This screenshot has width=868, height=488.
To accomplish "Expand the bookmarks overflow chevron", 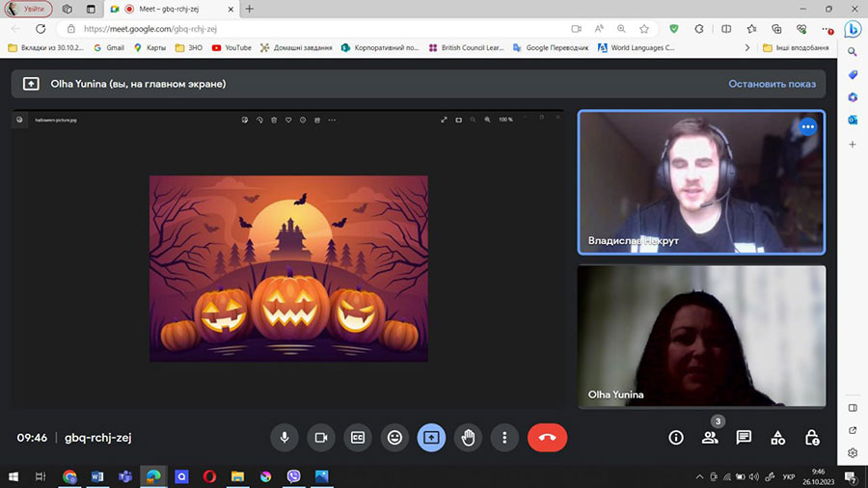I will [747, 47].
